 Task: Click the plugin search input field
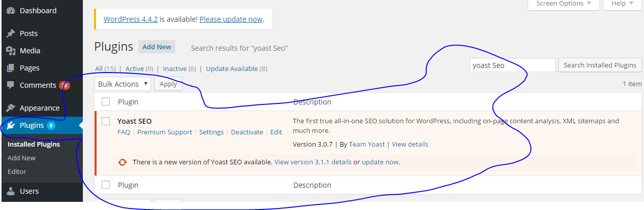513,65
